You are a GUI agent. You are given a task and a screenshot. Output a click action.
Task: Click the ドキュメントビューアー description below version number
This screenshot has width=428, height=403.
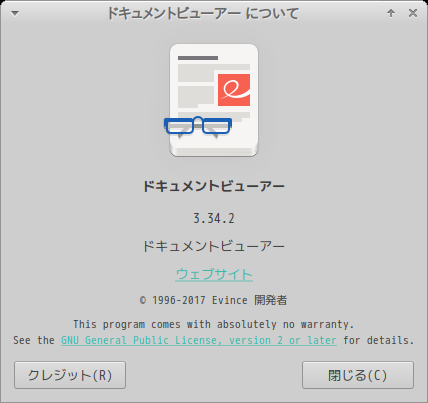coord(214,247)
